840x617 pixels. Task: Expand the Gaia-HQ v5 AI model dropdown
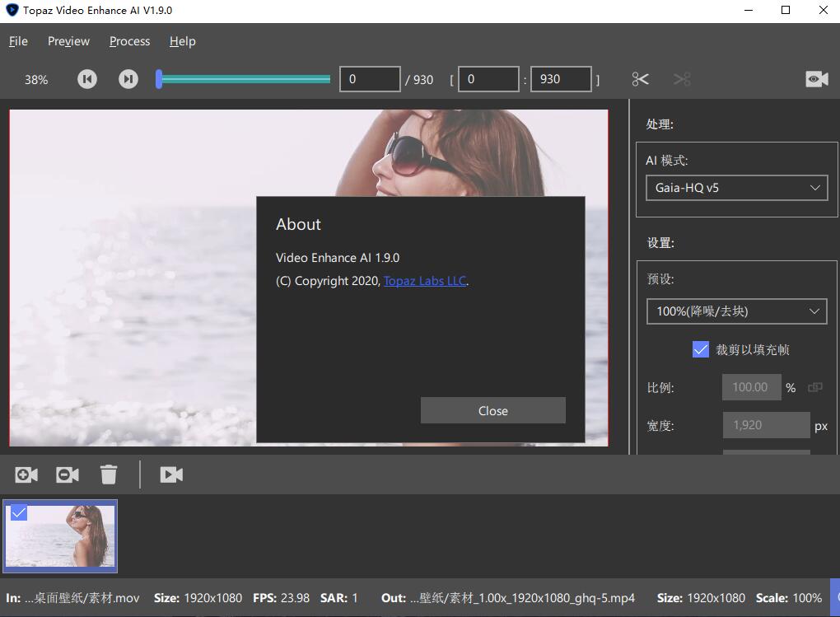736,188
